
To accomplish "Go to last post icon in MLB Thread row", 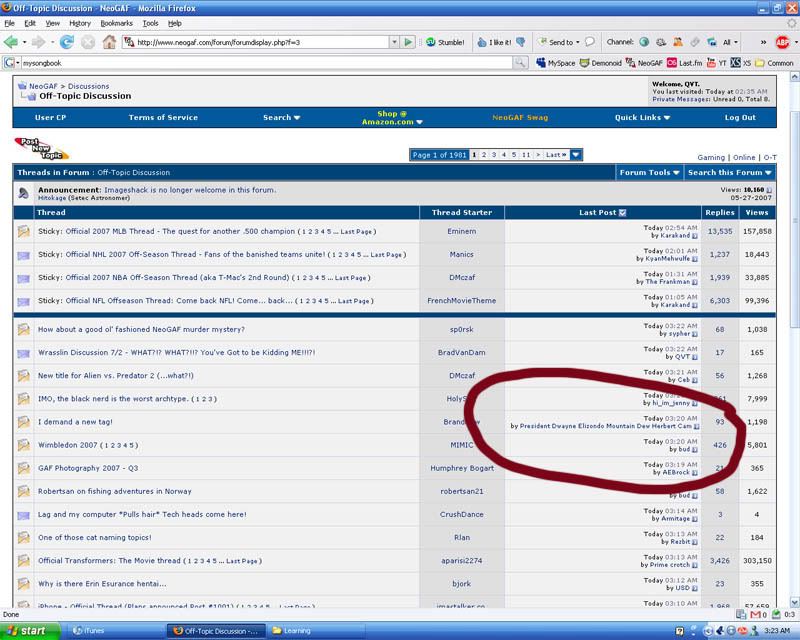I will (694, 236).
